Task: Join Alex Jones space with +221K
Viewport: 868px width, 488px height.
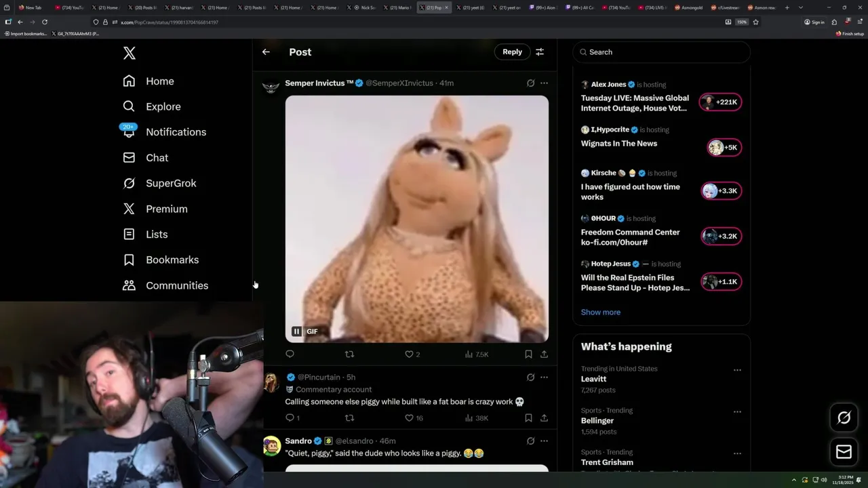Action: tap(720, 102)
